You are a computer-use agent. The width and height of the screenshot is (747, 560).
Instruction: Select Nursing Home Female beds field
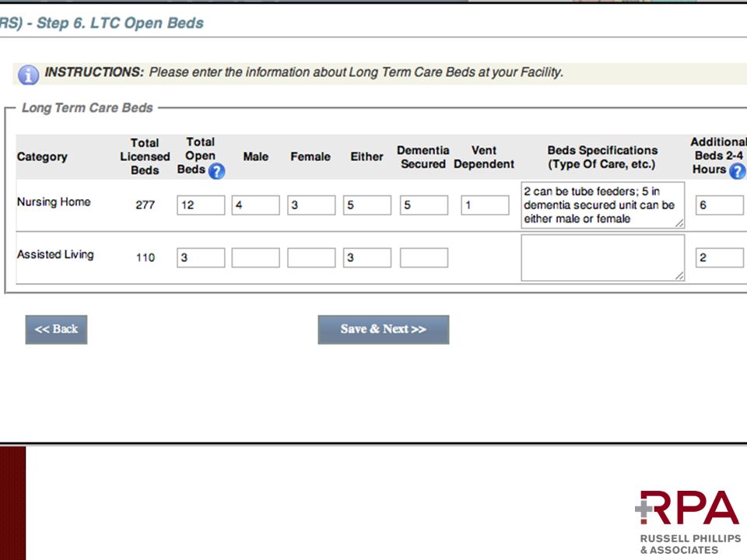click(x=311, y=205)
